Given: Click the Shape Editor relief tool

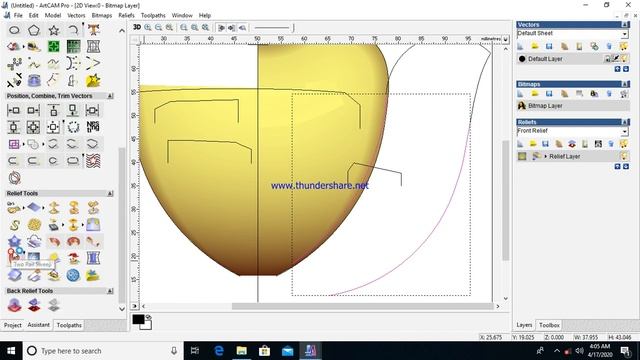Looking at the screenshot, I should 14,208.
